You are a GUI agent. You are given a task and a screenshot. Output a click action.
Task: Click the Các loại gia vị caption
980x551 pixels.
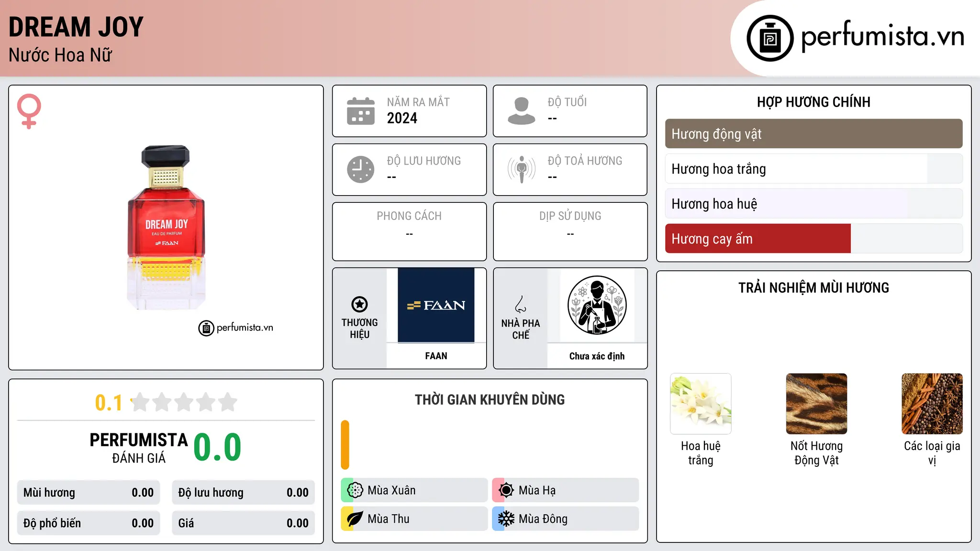932,453
